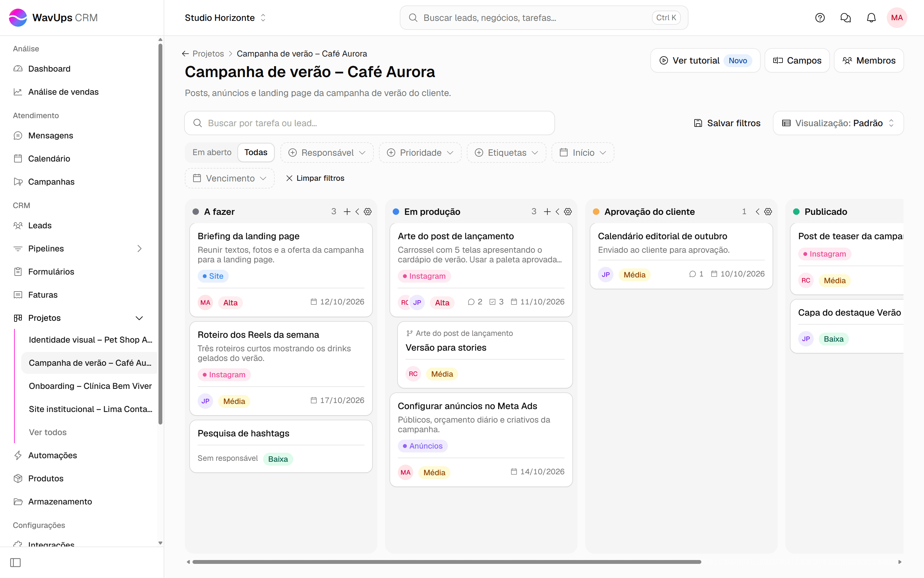Collapse the Projetos sidebar section
The image size is (924, 578).
point(139,318)
